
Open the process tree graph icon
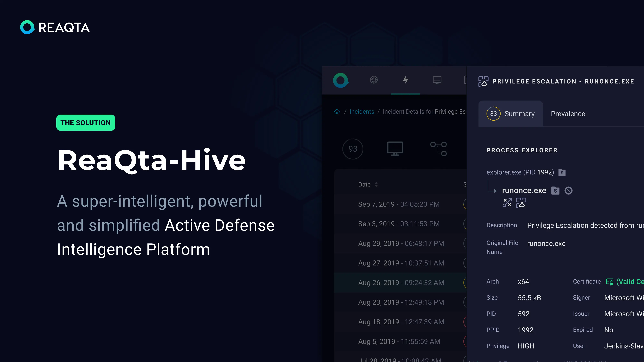tap(439, 149)
